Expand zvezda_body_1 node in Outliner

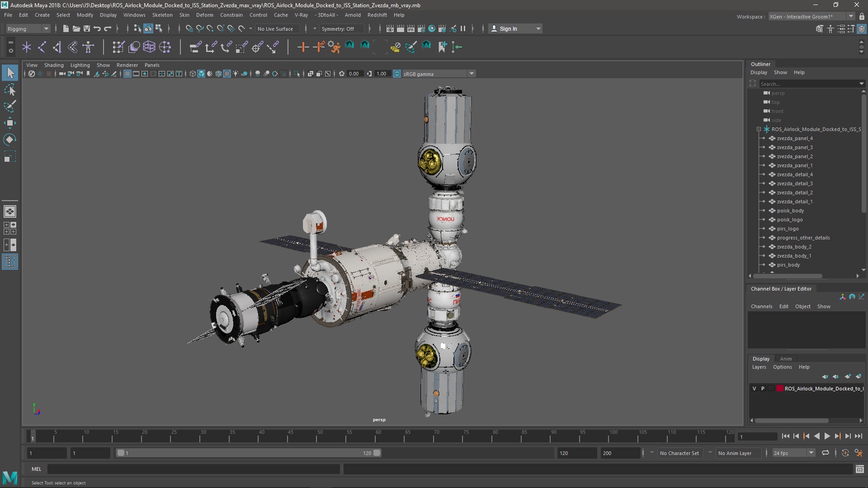(764, 256)
